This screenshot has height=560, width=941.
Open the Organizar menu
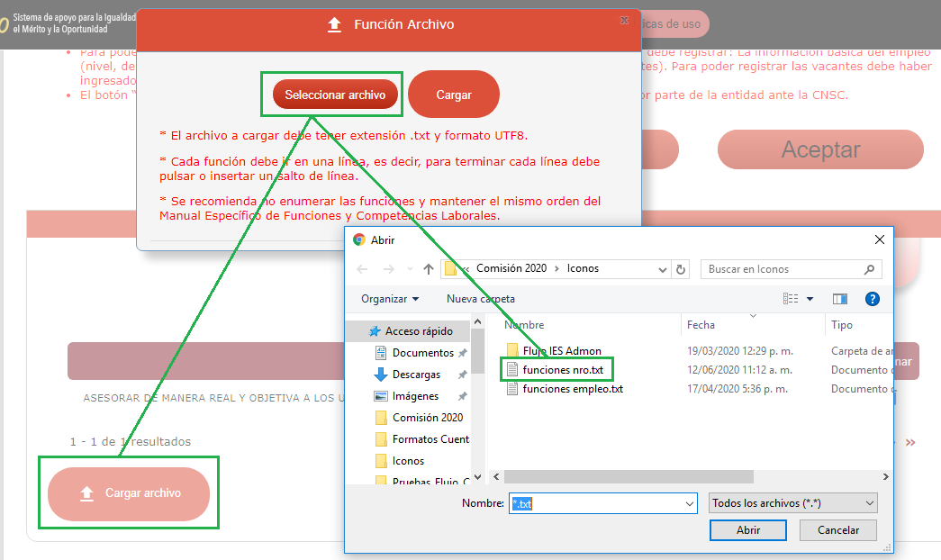click(390, 299)
